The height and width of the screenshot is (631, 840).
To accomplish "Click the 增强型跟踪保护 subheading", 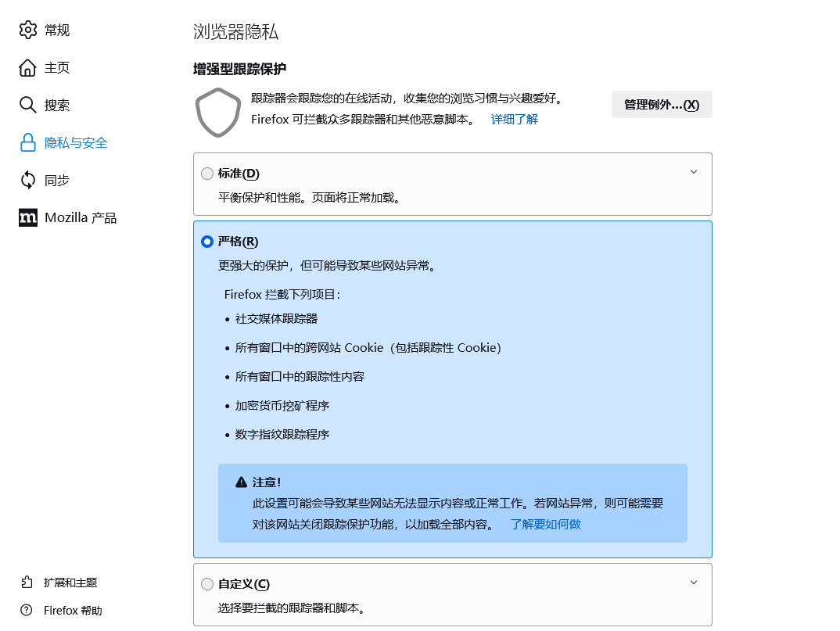I will tap(239, 69).
